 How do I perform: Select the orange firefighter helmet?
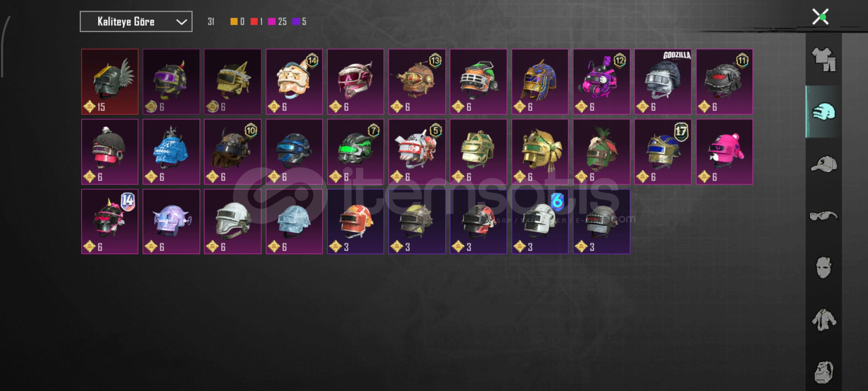(x=356, y=222)
